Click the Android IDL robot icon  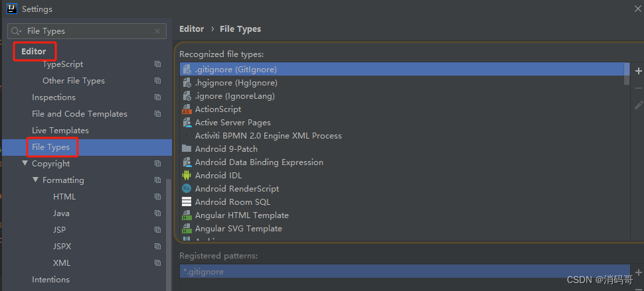(x=187, y=176)
